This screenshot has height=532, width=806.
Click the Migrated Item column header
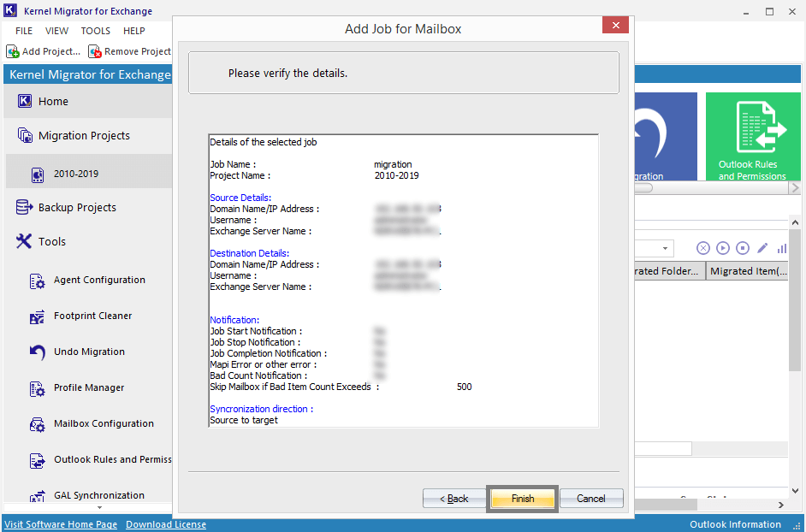point(748,271)
